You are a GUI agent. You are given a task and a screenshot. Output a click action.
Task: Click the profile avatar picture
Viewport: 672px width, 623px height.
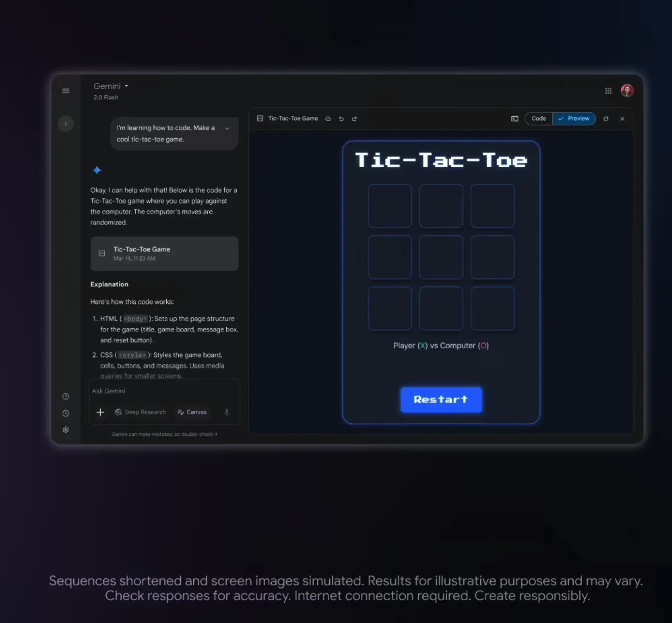[x=627, y=91]
